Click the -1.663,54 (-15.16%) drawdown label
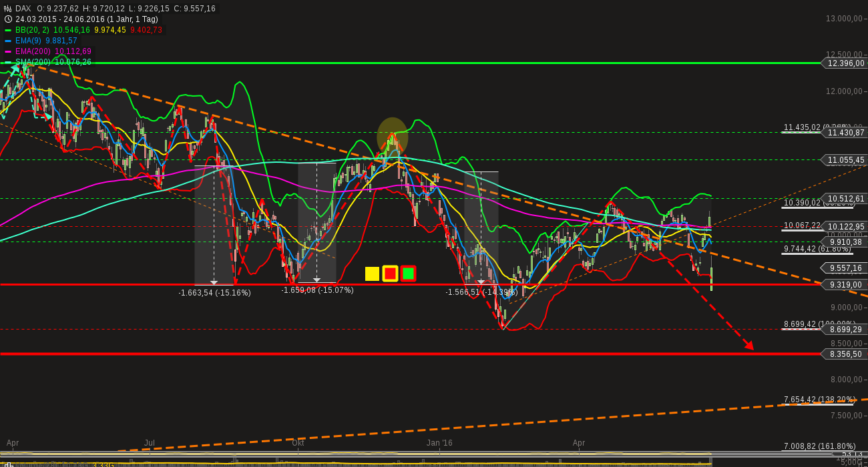868x467 pixels. tap(214, 292)
